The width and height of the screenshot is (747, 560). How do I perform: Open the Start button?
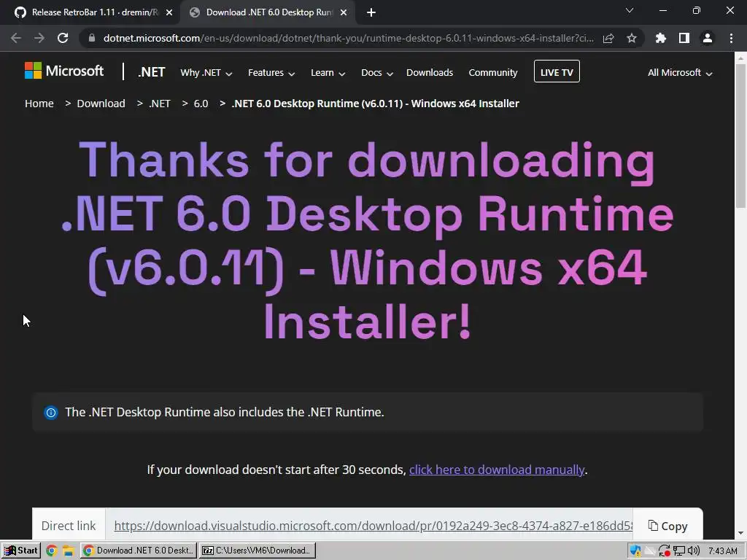[21, 551]
